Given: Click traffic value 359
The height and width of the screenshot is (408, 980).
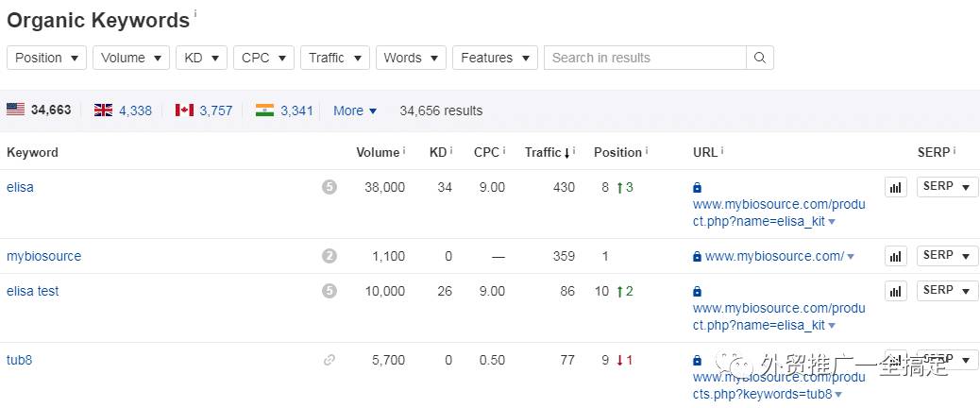Looking at the screenshot, I should point(564,256).
